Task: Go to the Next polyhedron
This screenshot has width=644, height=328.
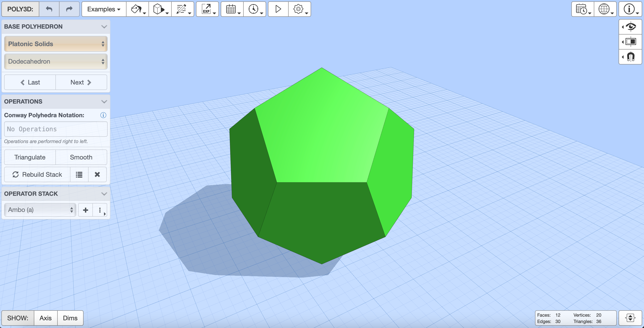Action: 81,82
